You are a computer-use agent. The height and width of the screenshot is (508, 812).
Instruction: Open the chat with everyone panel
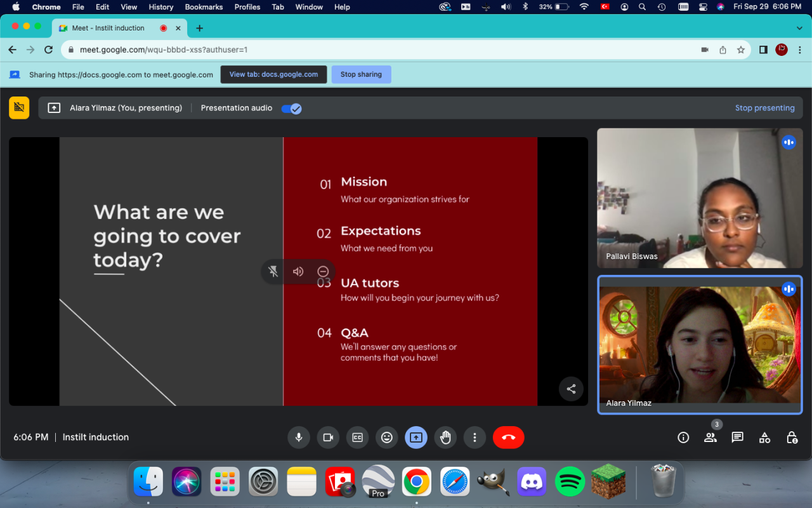tap(737, 438)
